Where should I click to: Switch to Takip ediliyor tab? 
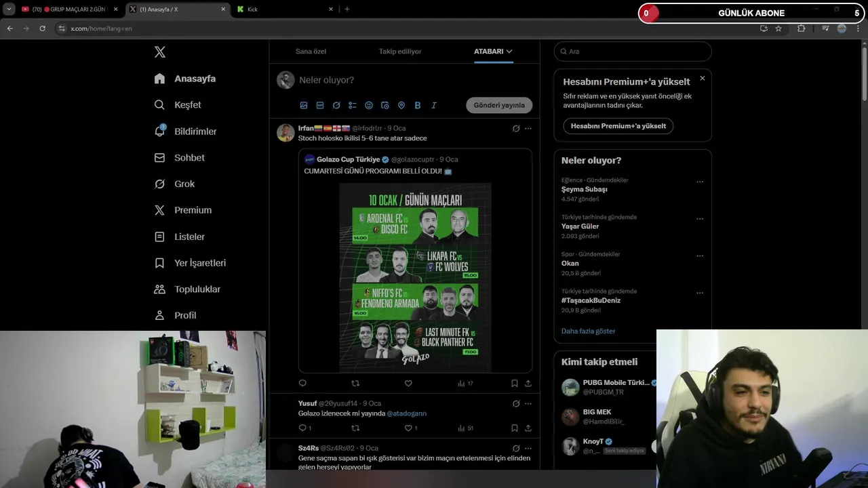coord(400,52)
